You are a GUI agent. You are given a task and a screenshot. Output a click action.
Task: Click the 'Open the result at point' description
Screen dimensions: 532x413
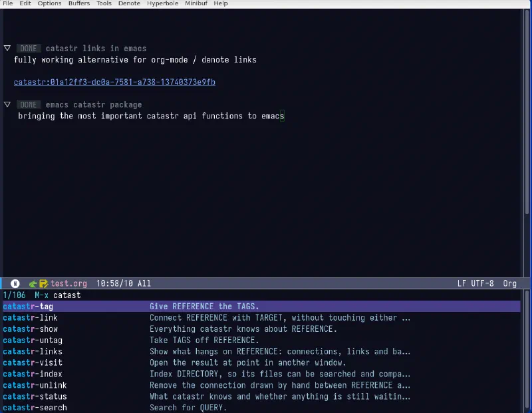pos(247,362)
